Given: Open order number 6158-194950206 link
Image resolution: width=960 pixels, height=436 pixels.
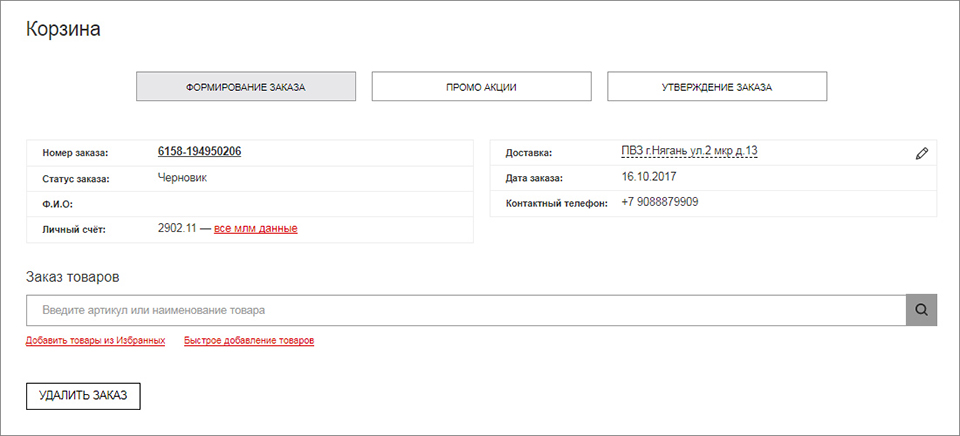Looking at the screenshot, I should pyautogui.click(x=199, y=151).
